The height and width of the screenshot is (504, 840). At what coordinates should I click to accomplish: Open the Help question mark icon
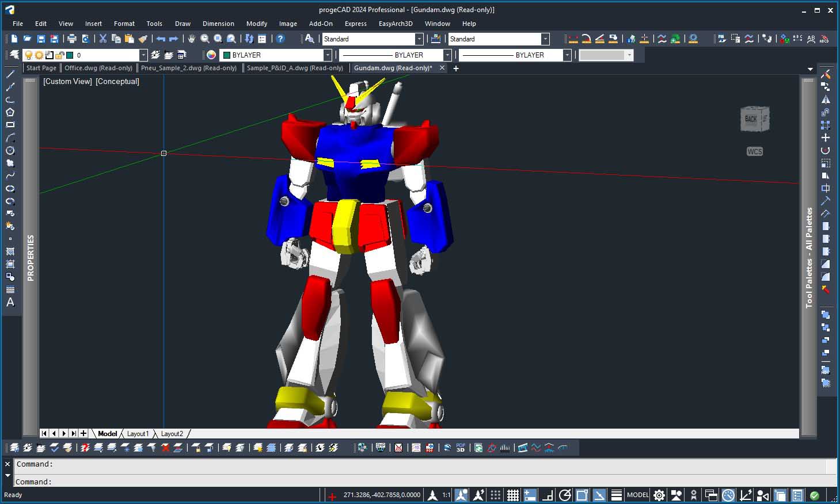(280, 39)
